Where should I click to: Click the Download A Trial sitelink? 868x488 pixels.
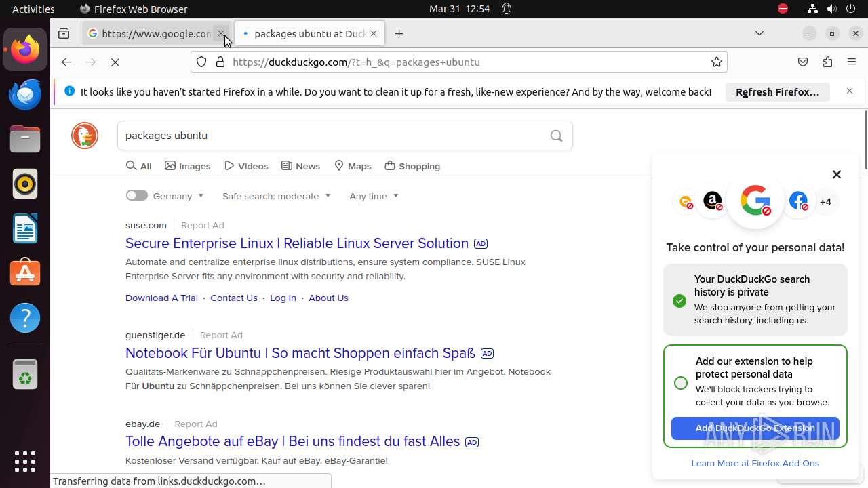[161, 298]
